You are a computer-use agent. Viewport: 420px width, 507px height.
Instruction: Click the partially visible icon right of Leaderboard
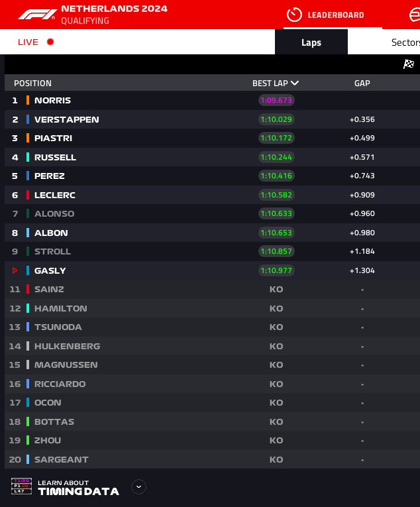tap(415, 15)
